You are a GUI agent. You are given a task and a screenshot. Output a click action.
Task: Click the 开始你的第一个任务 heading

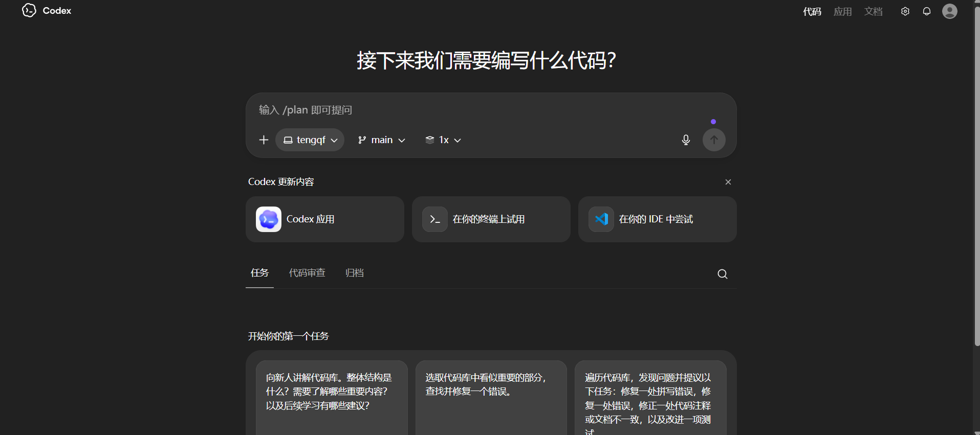[x=289, y=336]
